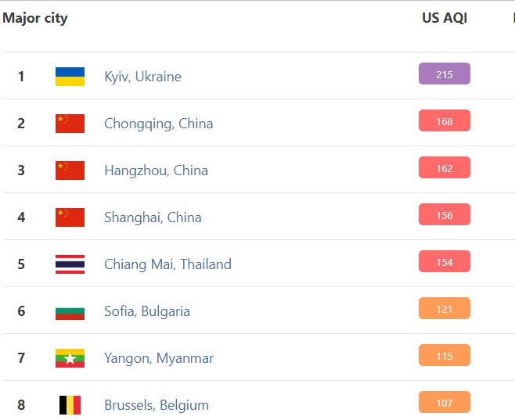515x420 pixels.
Task: Go to Hangzhou, China page
Action: pos(156,171)
